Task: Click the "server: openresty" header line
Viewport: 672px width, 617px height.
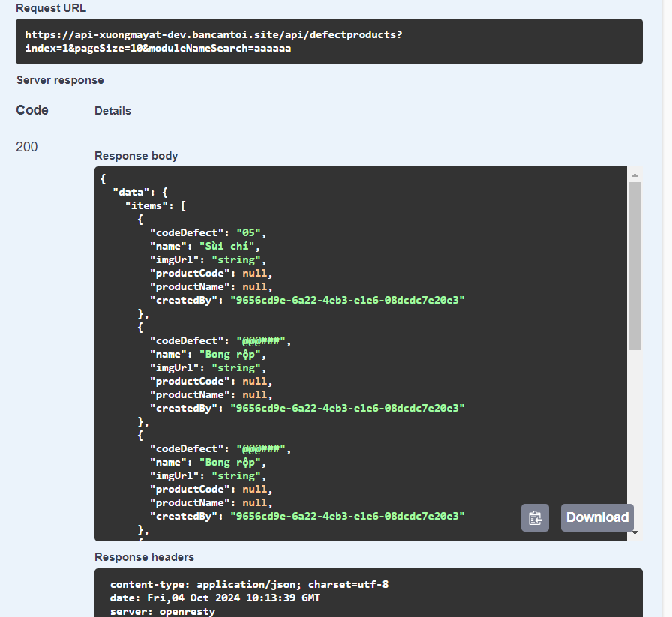Action: pyautogui.click(x=163, y=611)
